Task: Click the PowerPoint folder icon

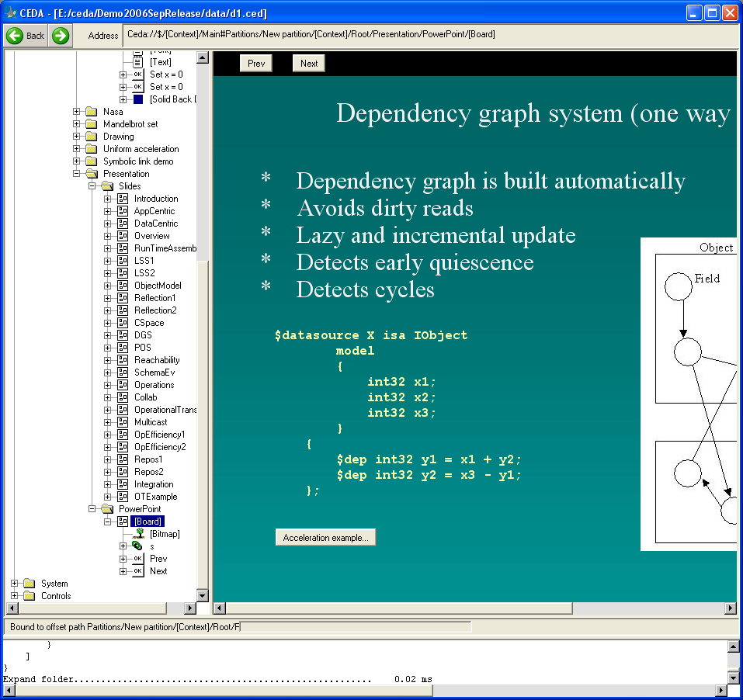Action: [107, 509]
